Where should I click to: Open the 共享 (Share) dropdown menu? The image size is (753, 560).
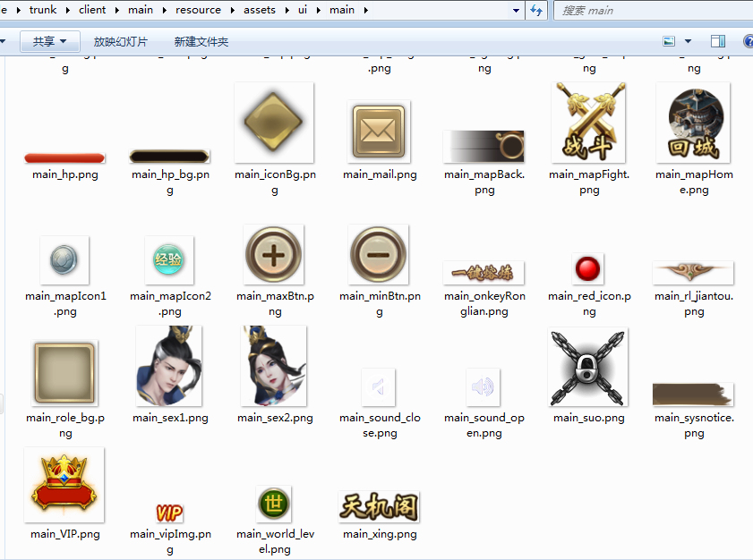tap(48, 42)
